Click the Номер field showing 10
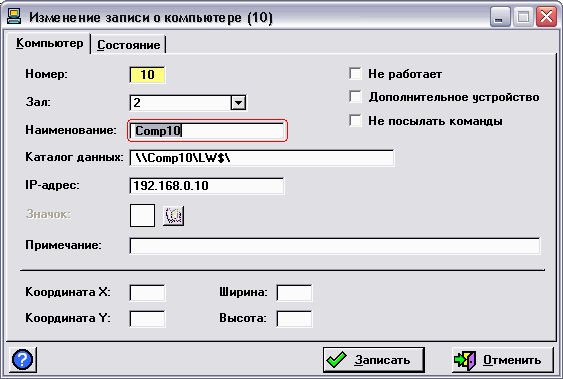The width and height of the screenshot is (563, 379). pos(147,75)
